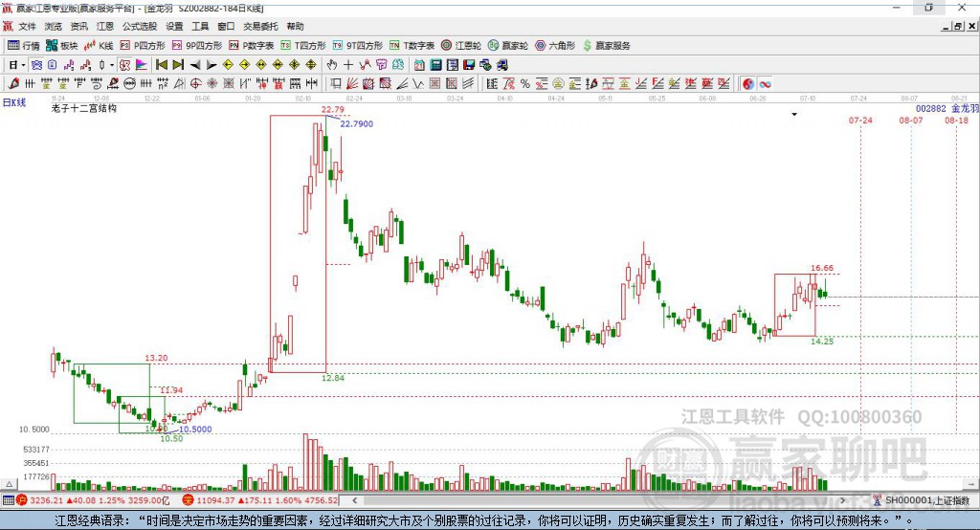Move chart right with black arrow
Viewport: 980px width, 530px height.
[212, 65]
